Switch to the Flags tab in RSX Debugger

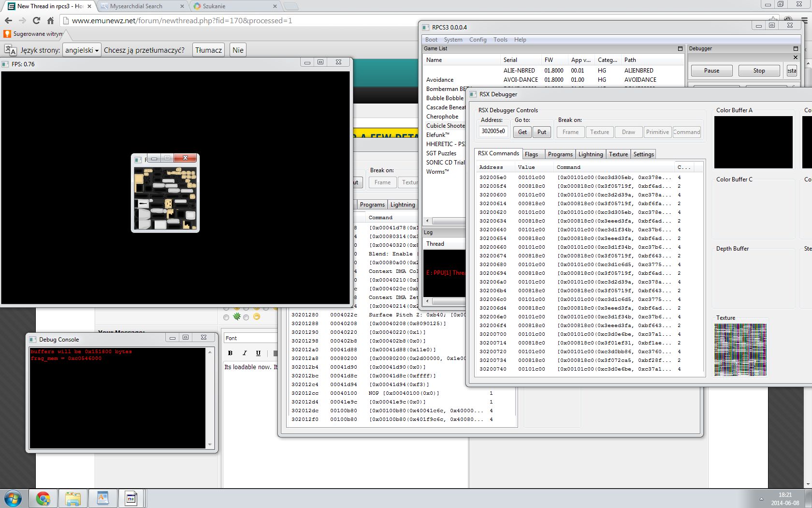tap(531, 154)
